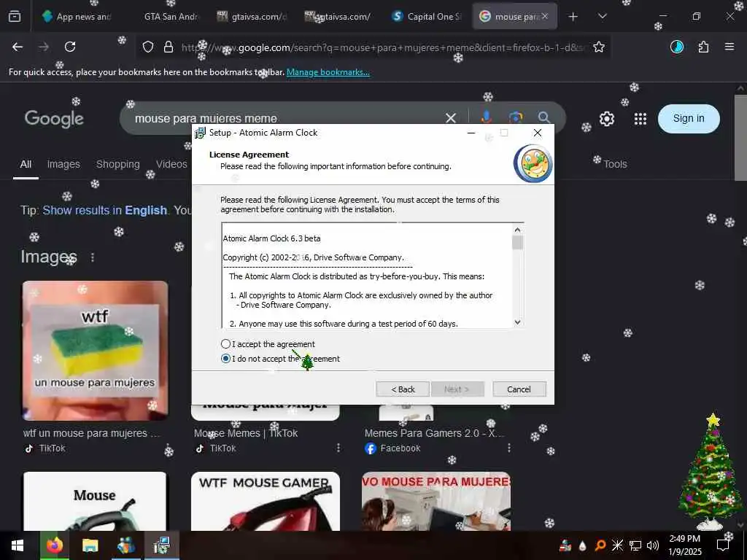Click the browser page vertical scrollbar

click(740, 138)
